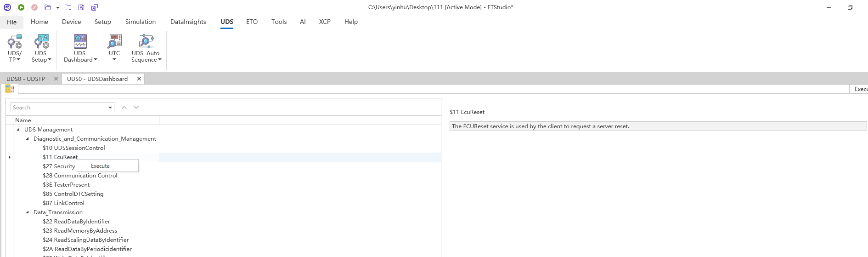
Task: Collapse the UDS Management tree node
Action: 18,130
